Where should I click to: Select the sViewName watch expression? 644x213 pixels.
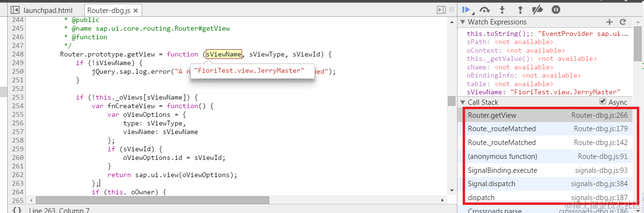[544, 92]
